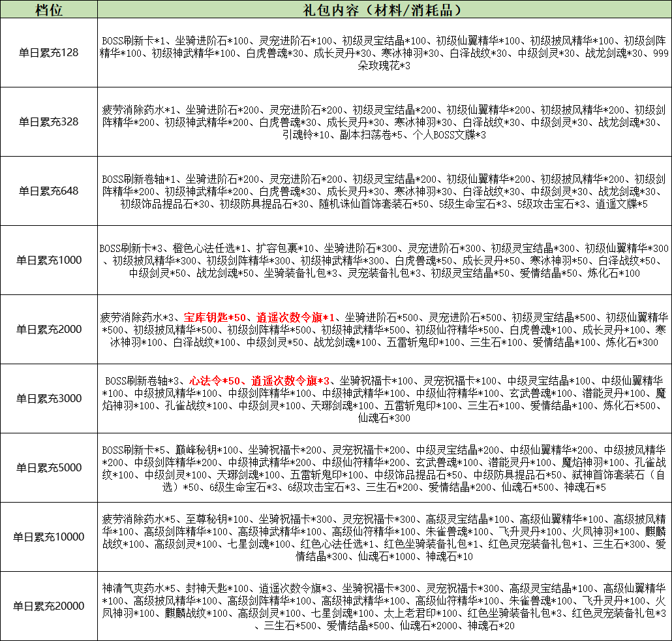
Task: Select the 单日累充2000 tier cell
Action: coord(49,329)
